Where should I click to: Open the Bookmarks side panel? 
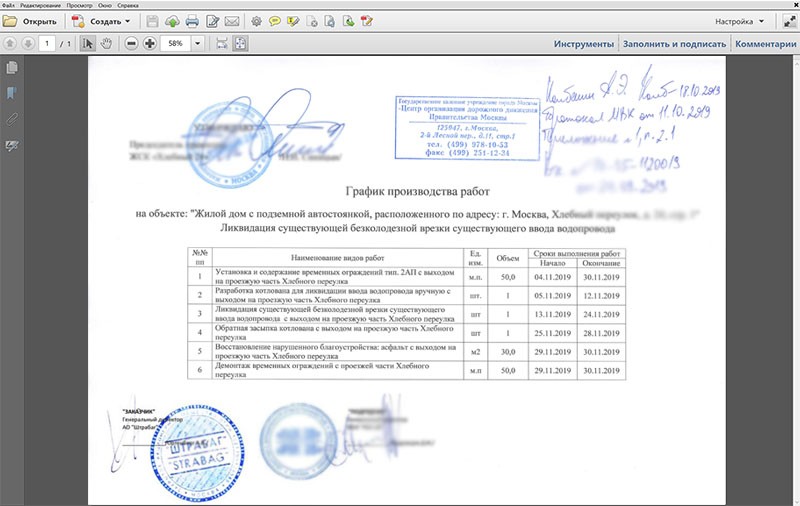tap(12, 93)
